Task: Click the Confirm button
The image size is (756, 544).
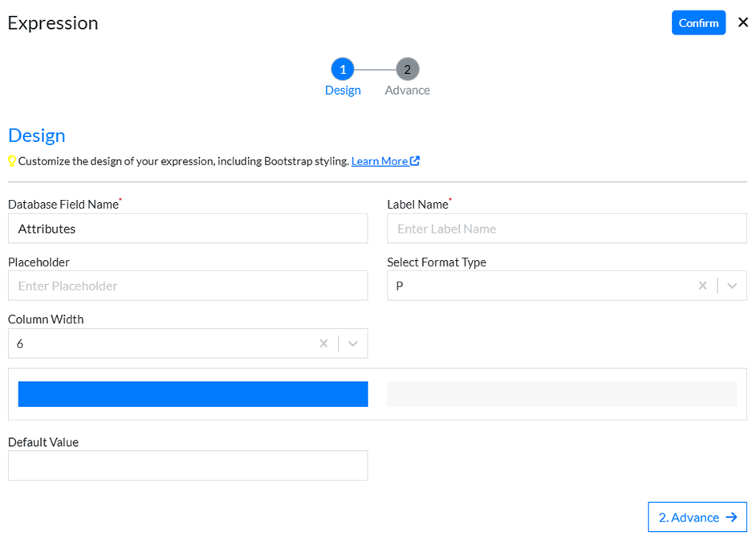Action: [x=697, y=22]
